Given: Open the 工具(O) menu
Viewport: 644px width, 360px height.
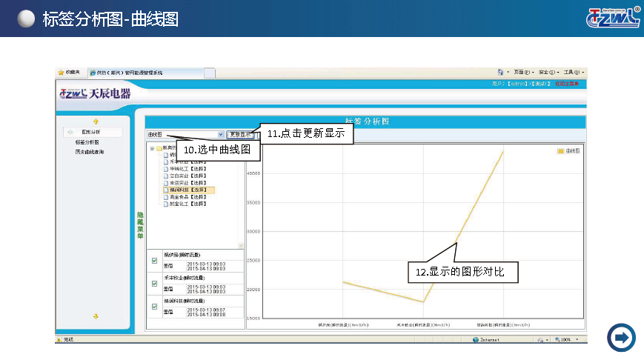Looking at the screenshot, I should point(574,73).
